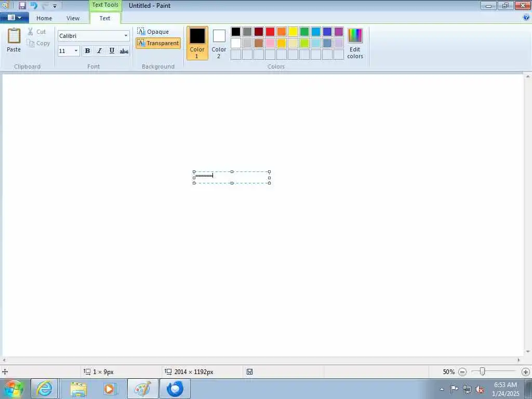Click the taskbar clock 6:53 AM

click(x=506, y=385)
